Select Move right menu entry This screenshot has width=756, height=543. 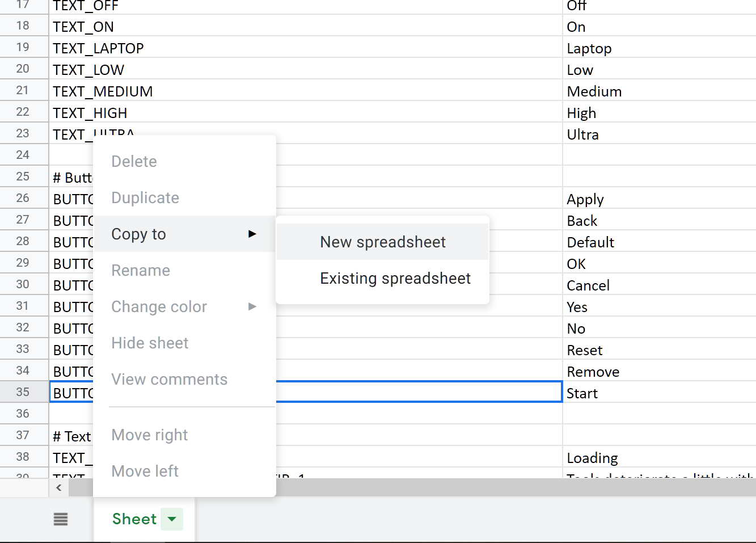tap(150, 435)
